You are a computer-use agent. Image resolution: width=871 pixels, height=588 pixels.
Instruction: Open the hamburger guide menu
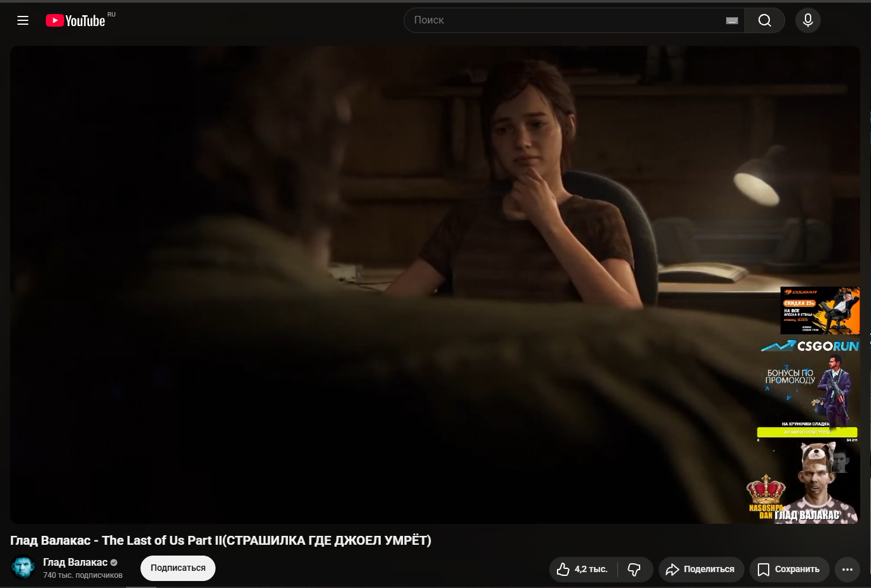click(23, 20)
